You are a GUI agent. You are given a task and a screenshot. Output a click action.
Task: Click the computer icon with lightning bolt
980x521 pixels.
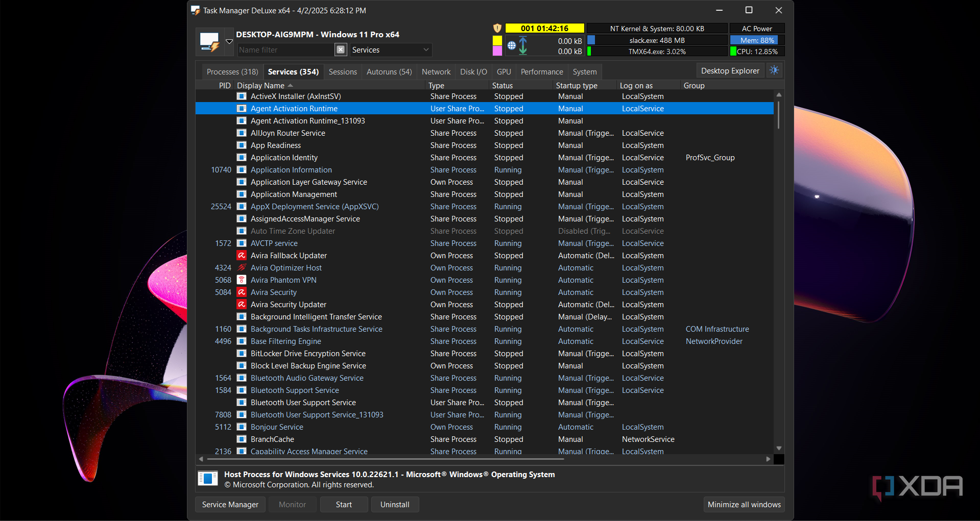(209, 42)
